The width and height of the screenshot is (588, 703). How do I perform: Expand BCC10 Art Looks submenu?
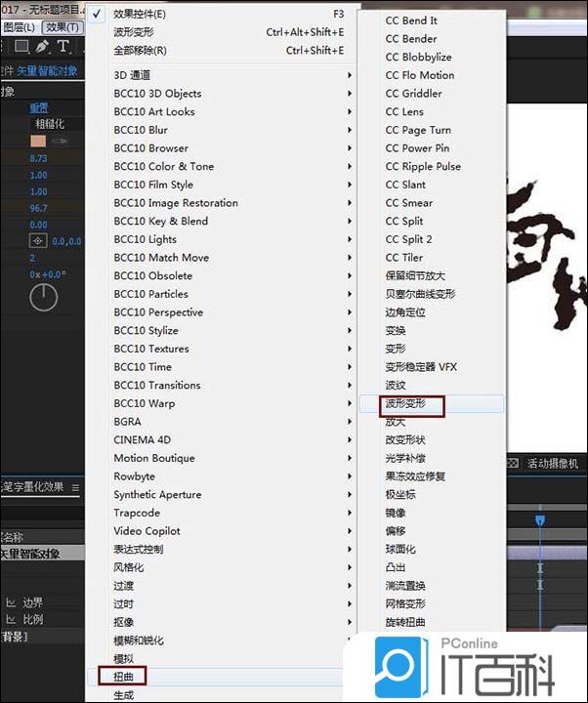tap(223, 111)
